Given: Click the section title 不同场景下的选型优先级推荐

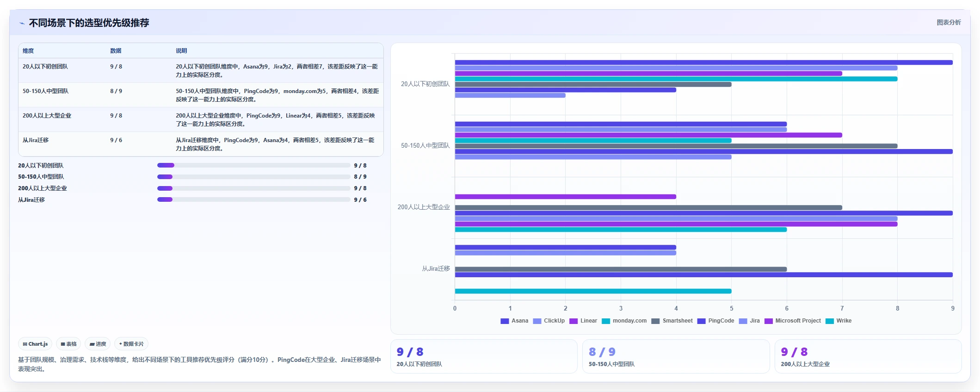Looking at the screenshot, I should pyautogui.click(x=89, y=23).
